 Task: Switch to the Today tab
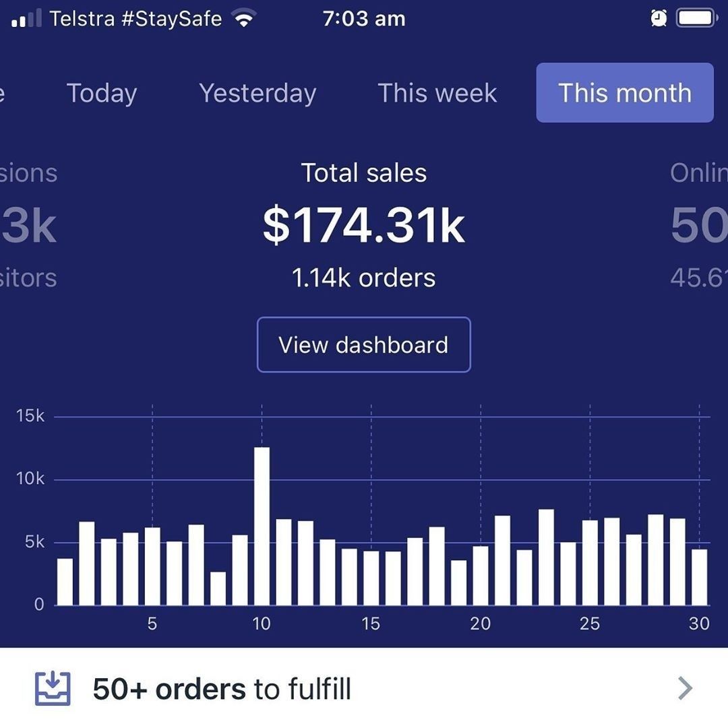pos(102,93)
